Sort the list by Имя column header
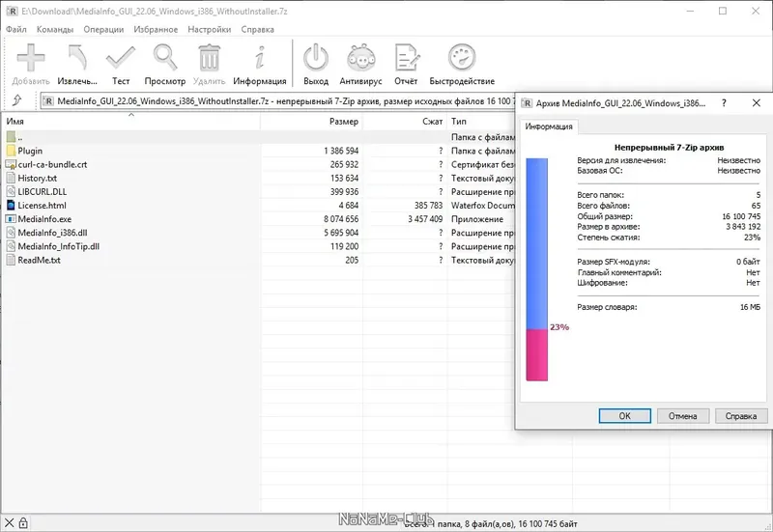The width and height of the screenshot is (773, 532). click(131, 122)
